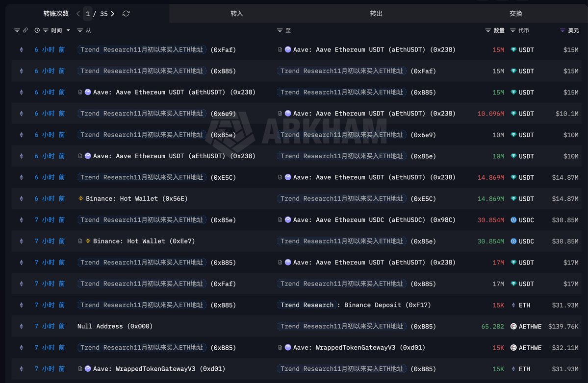This screenshot has height=383, width=588.
Task: Click the USDC token icon in 30.854M outgoing row
Action: [513, 220]
